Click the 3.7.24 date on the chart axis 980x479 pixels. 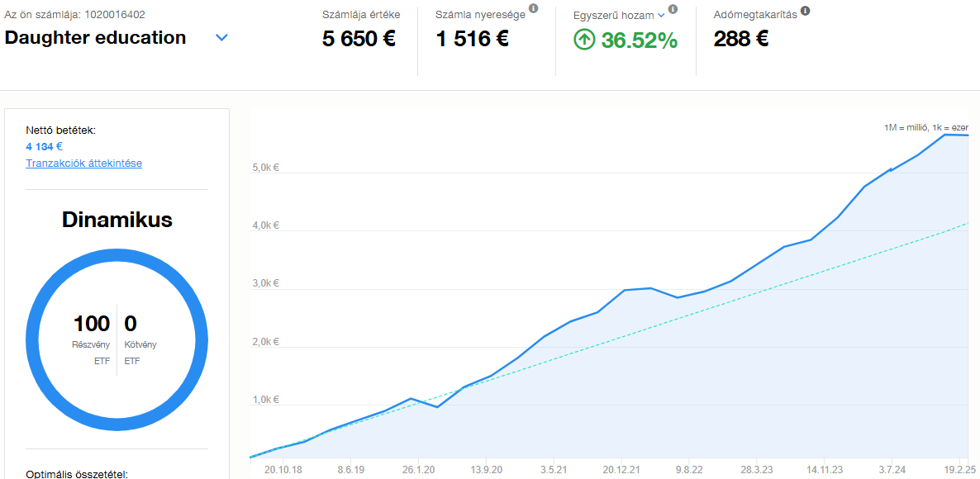[892, 470]
